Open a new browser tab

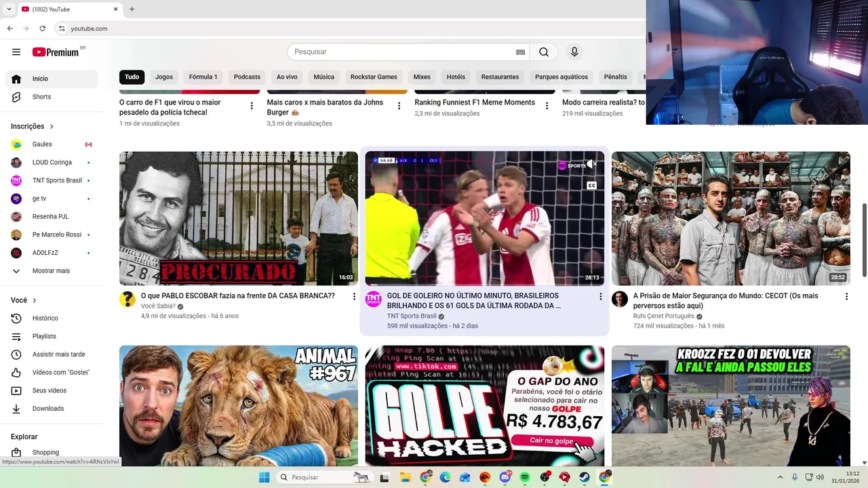132,9
